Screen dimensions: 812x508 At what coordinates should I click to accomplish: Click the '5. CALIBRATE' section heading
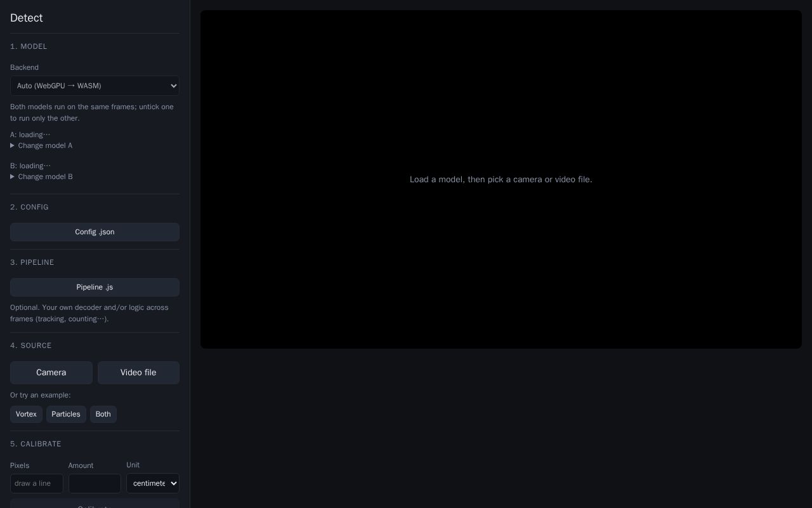36,444
